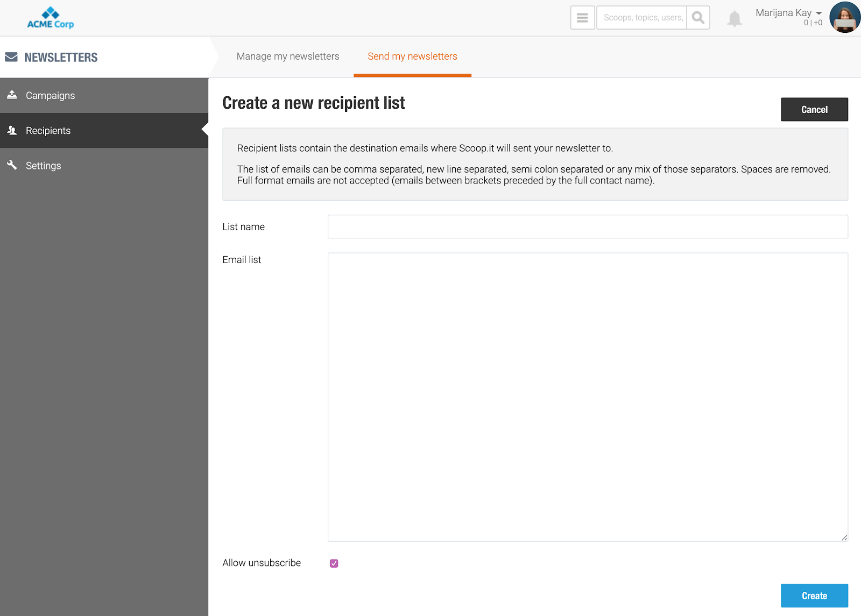The width and height of the screenshot is (861, 616).
Task: Focus the List name input field
Action: (x=588, y=226)
